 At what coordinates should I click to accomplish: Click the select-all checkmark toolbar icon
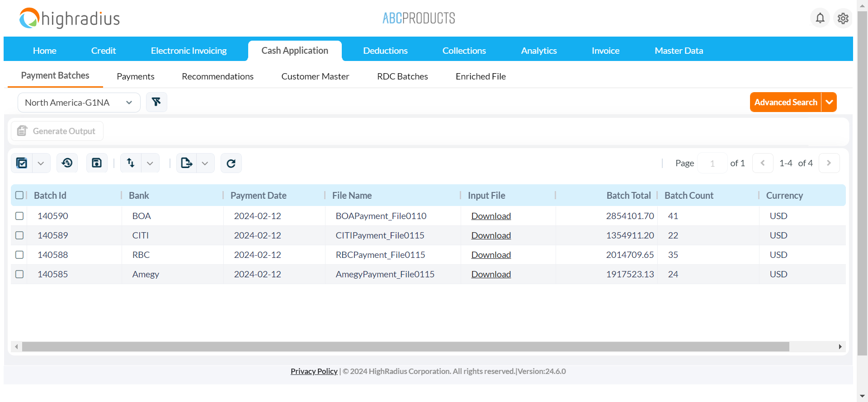tap(22, 163)
